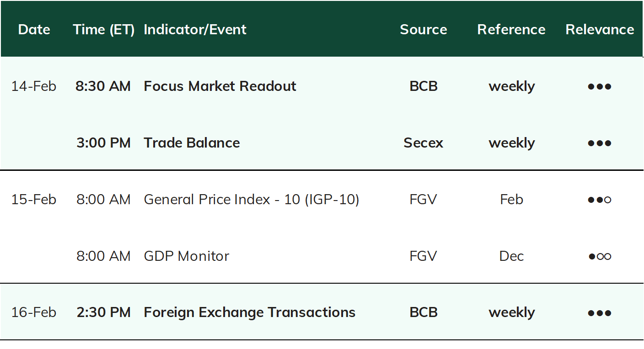Click the Focus Market Readout relevance dots
Viewport: 644px width, 349px height.
click(600, 86)
